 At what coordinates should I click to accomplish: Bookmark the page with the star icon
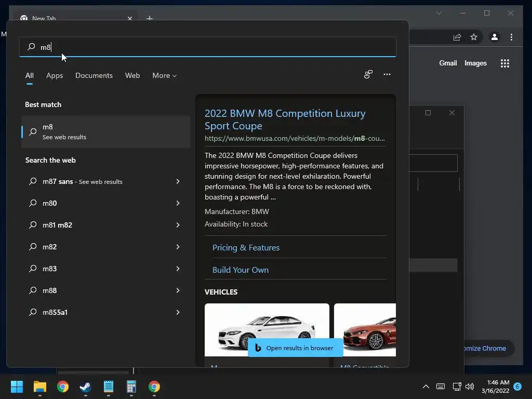[x=474, y=37]
